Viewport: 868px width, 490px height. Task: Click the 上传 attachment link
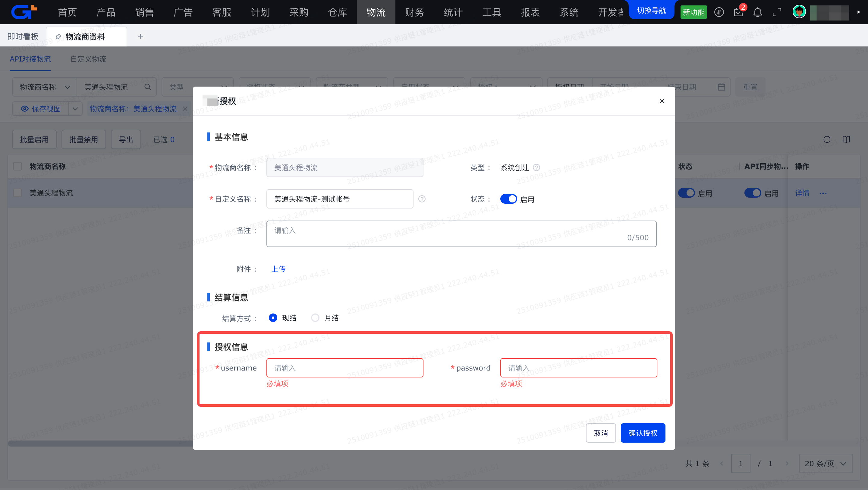pyautogui.click(x=278, y=269)
